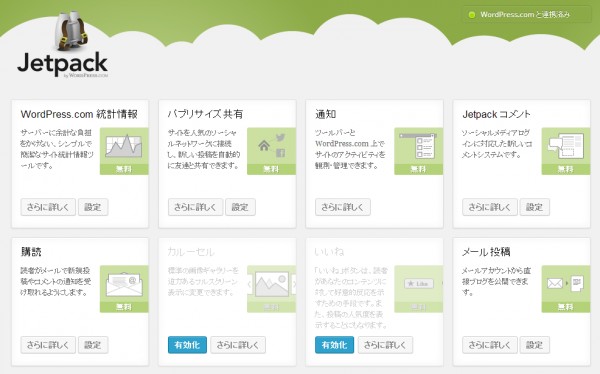Image resolution: width=600 pixels, height=374 pixels.
Task: Open さらに詳しく for パブリサイズ共有
Action: click(195, 207)
